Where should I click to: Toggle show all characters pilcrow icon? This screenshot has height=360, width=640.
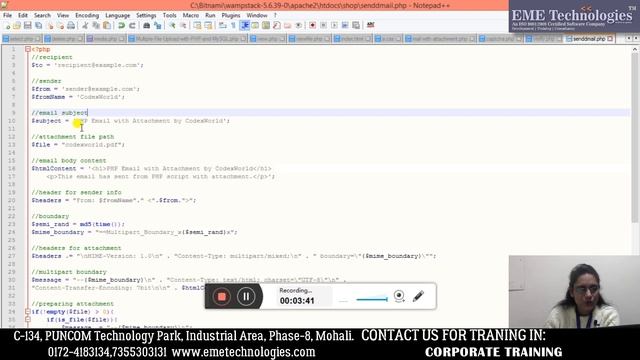coord(233,26)
